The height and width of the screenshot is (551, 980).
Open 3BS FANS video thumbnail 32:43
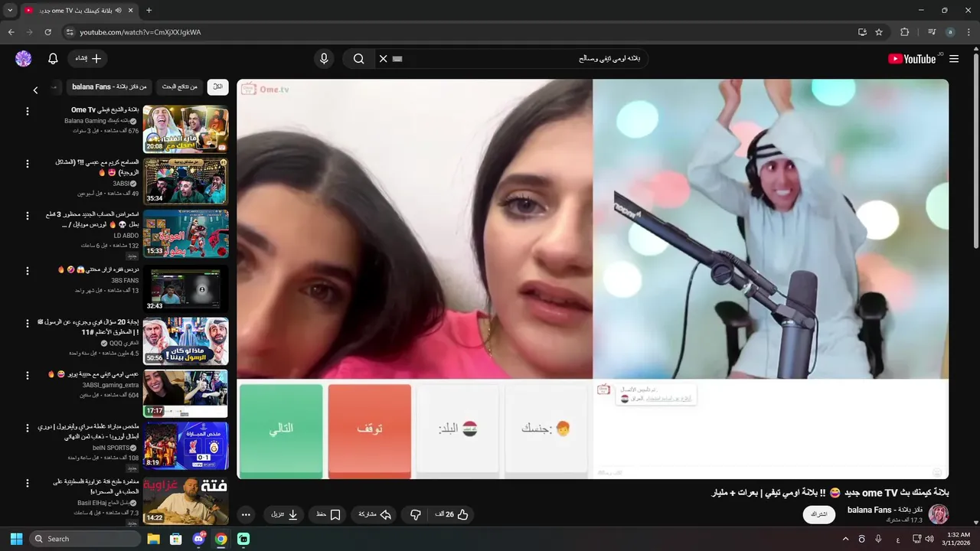[x=185, y=288]
